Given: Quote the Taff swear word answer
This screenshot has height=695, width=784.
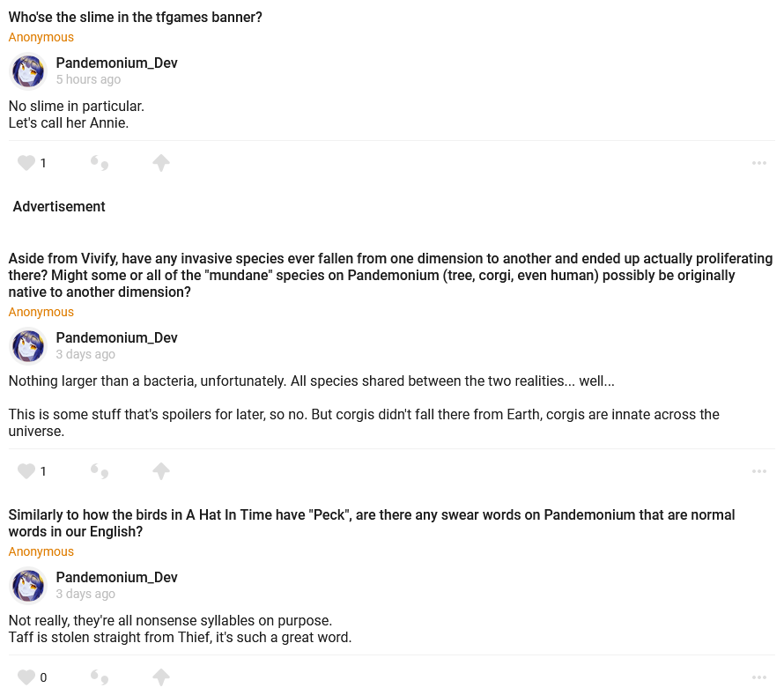Looking at the screenshot, I should [100, 677].
